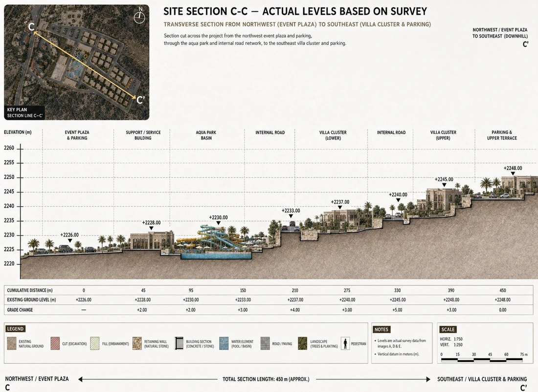Screen dimensions: 538x392
Task: Click the 'NORTHWEST / EVENT PLAZA' footer label
Action: [x=37, y=379]
